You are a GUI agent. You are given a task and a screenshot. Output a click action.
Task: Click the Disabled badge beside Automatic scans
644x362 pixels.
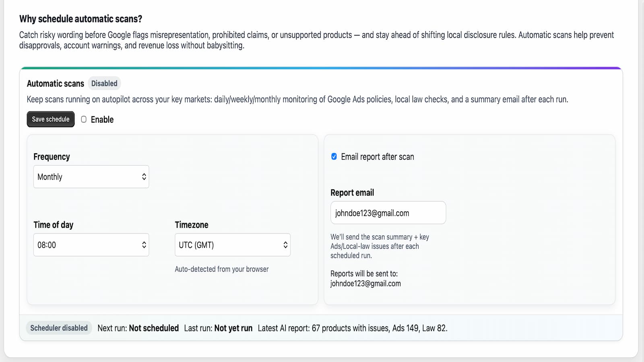104,84
